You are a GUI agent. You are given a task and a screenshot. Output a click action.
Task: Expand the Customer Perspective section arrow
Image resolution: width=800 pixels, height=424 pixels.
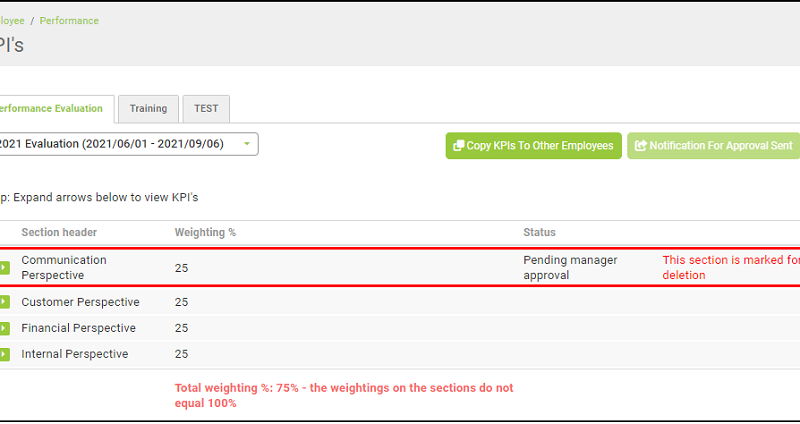pos(4,302)
